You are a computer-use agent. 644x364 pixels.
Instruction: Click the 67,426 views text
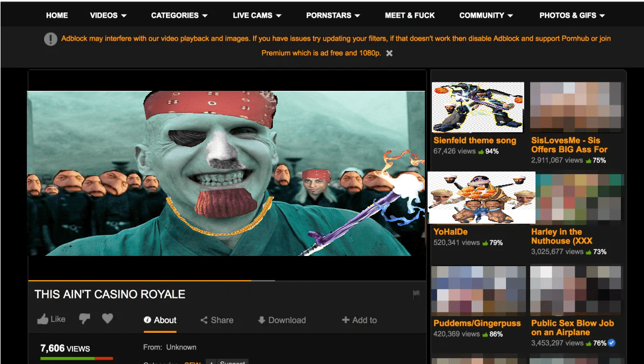pyautogui.click(x=454, y=151)
